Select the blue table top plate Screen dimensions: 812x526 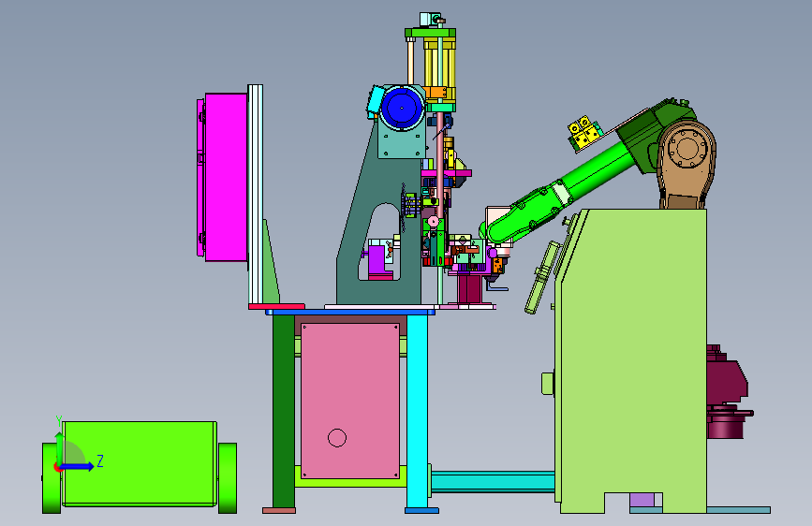(350, 313)
